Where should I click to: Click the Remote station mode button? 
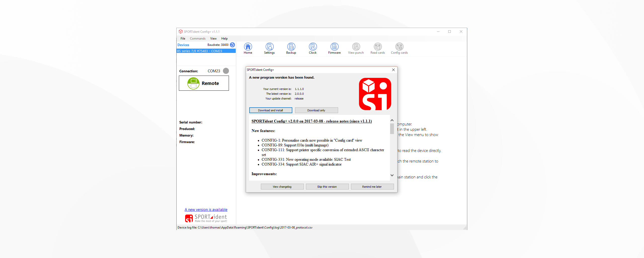click(x=204, y=83)
